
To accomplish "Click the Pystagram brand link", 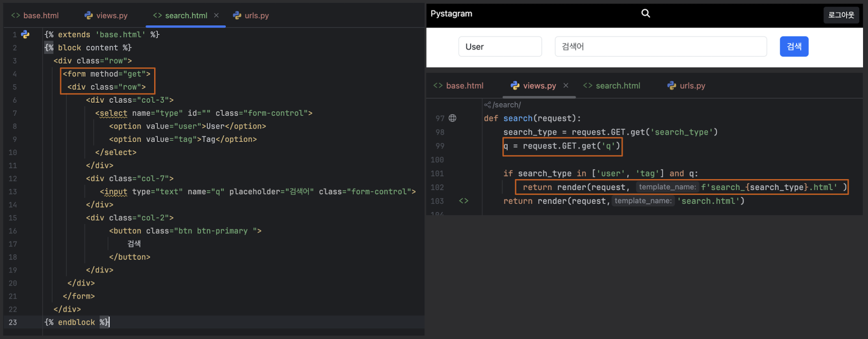I will coord(451,14).
